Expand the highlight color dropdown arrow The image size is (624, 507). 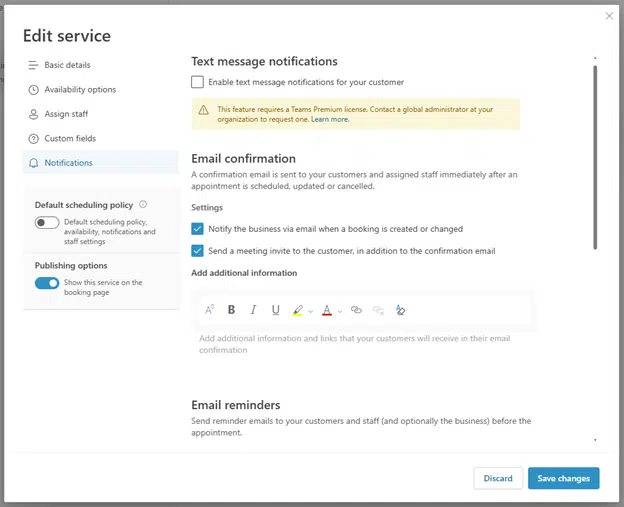[x=311, y=311]
